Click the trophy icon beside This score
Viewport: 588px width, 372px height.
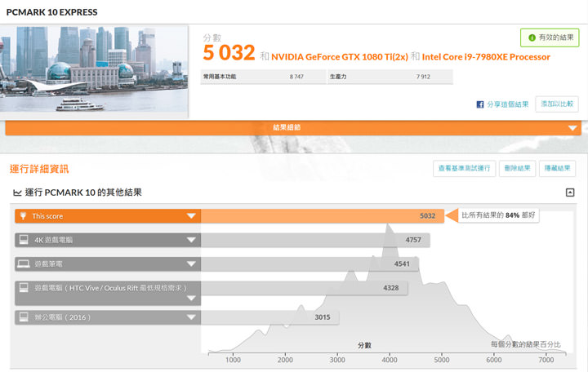[23, 216]
